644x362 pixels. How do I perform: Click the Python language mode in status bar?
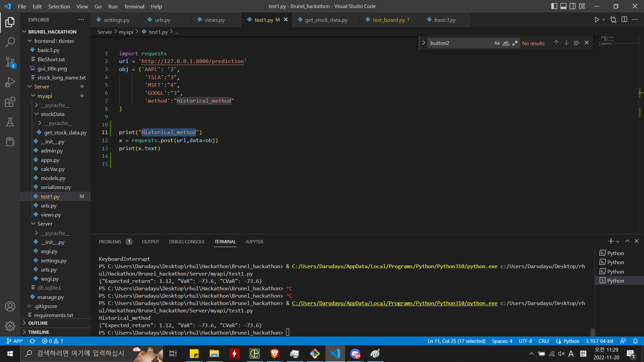point(571,341)
